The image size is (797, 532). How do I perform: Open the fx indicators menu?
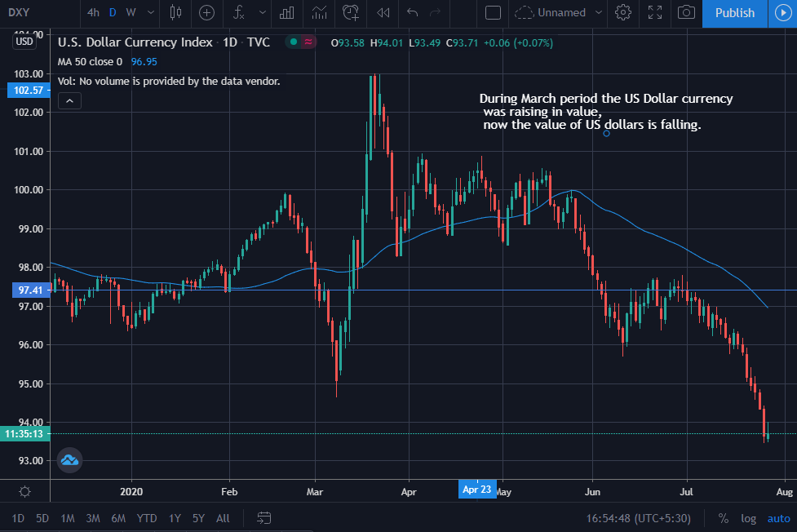(239, 13)
